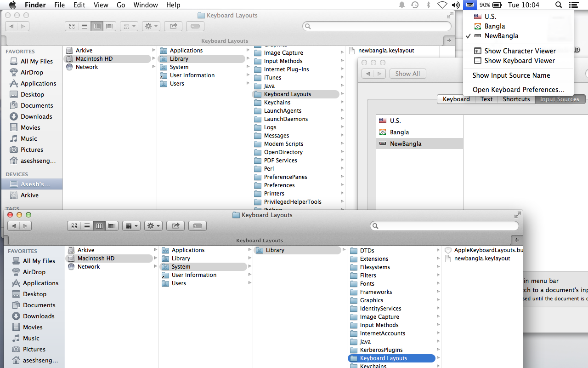Select Keyboard Layouts folder in front window
Screen dimensions: 588x368
pyautogui.click(x=391, y=358)
